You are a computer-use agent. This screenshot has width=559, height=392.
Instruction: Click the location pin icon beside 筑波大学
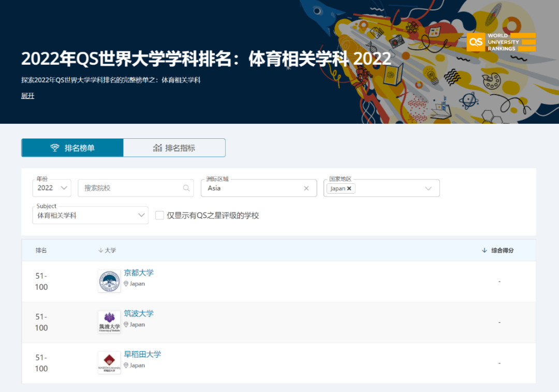tap(126, 325)
